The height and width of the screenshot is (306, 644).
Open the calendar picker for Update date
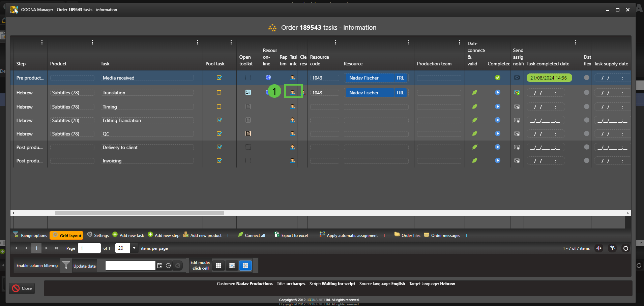(x=160, y=266)
